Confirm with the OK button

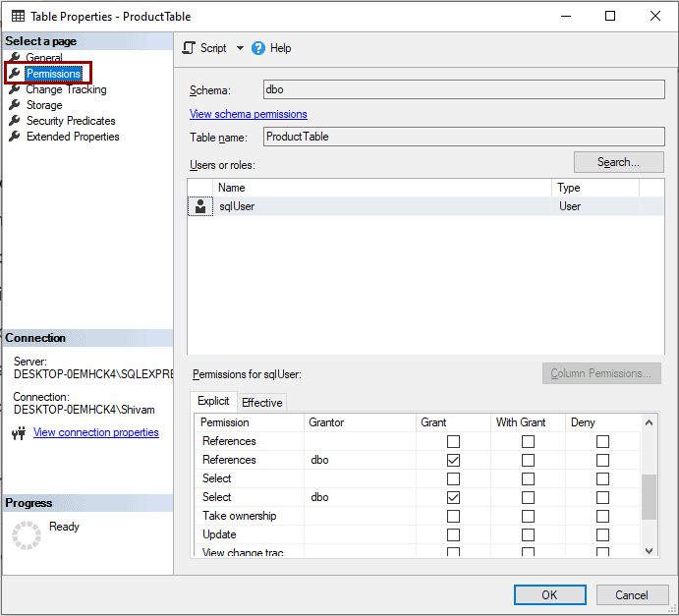click(550, 595)
